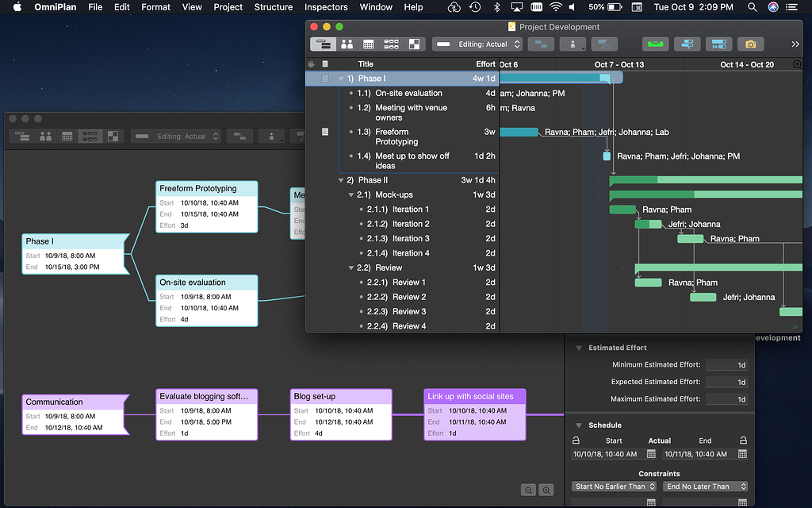Collapse the Schedule section
The image size is (812, 508).
click(x=579, y=425)
